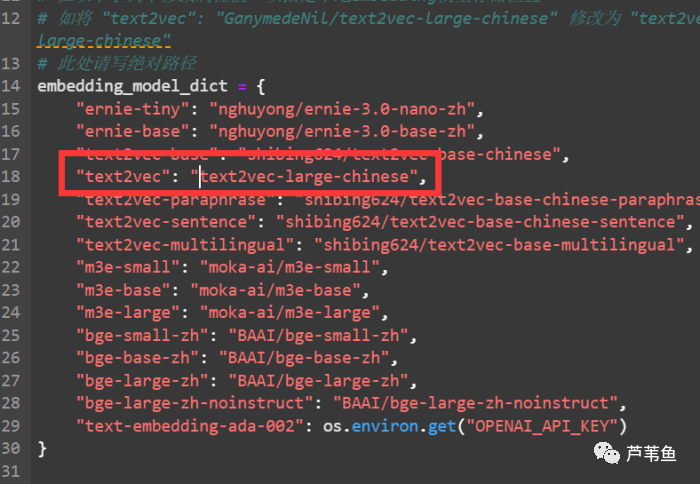This screenshot has width=700, height=485.
Task: Click the "BAAI/bge-base-zh" string value
Action: click(x=304, y=358)
